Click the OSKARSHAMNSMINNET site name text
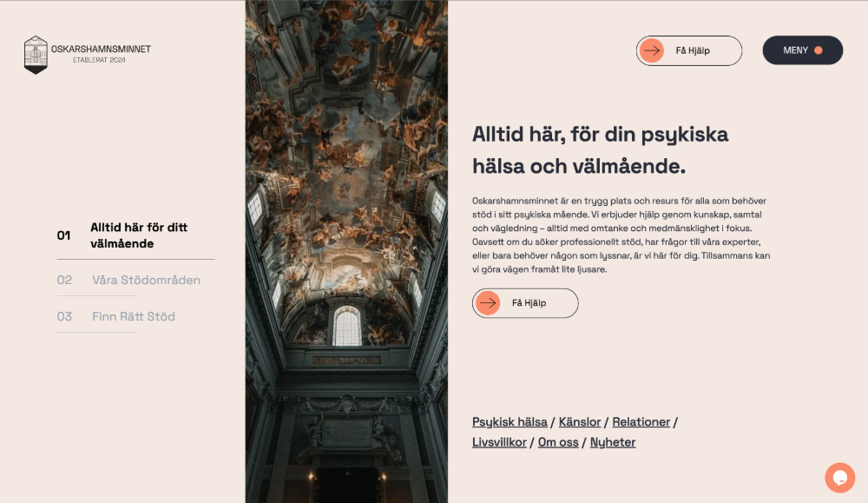868x503 pixels. (101, 50)
